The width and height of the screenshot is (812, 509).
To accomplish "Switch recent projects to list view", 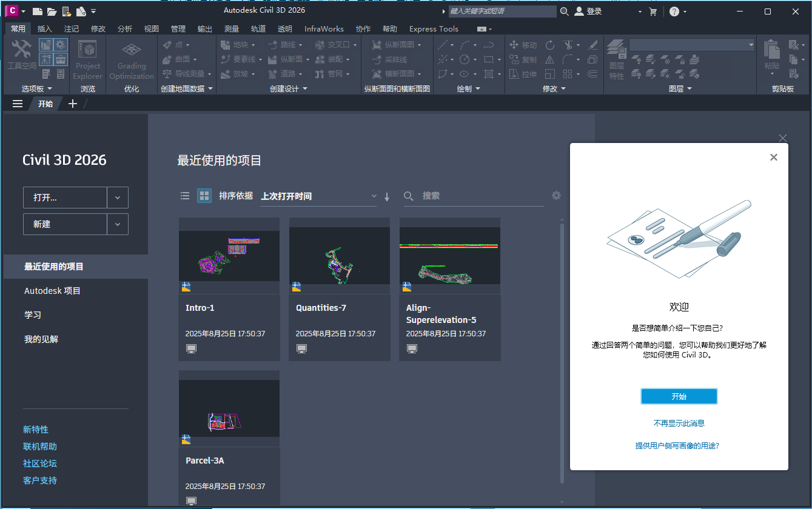I will tap(185, 196).
